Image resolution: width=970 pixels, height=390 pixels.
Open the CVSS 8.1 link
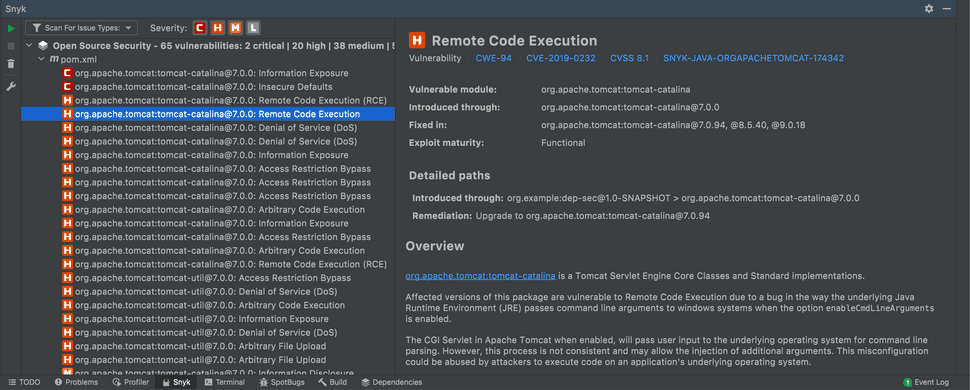point(629,58)
